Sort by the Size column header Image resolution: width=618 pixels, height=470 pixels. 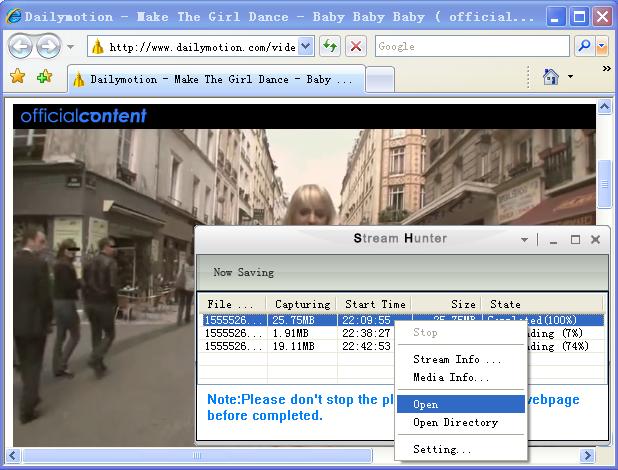447,304
